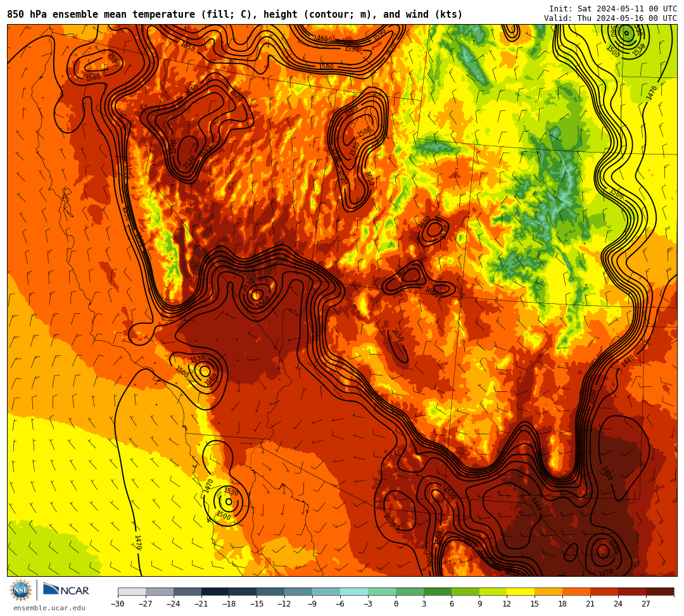Viewport: 684px width, 616px height.
Task: Click the −9 colorbar tick label
Action: [x=312, y=604]
